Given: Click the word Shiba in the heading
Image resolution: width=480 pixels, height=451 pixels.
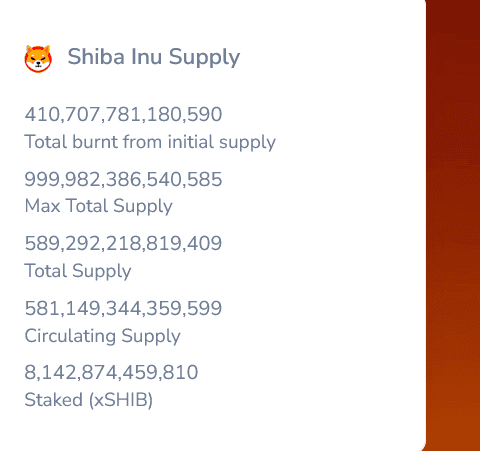Looking at the screenshot, I should click(96, 56).
